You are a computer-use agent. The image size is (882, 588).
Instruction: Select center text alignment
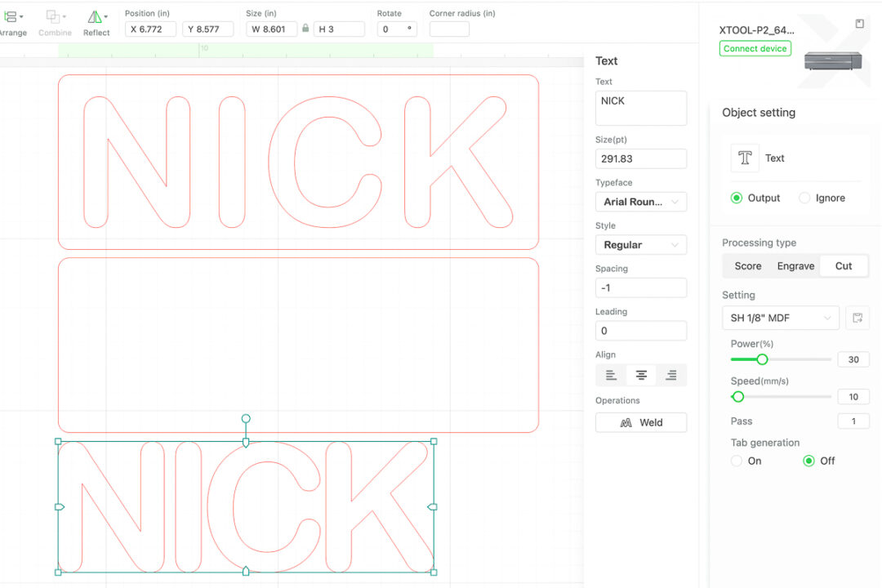pos(641,376)
